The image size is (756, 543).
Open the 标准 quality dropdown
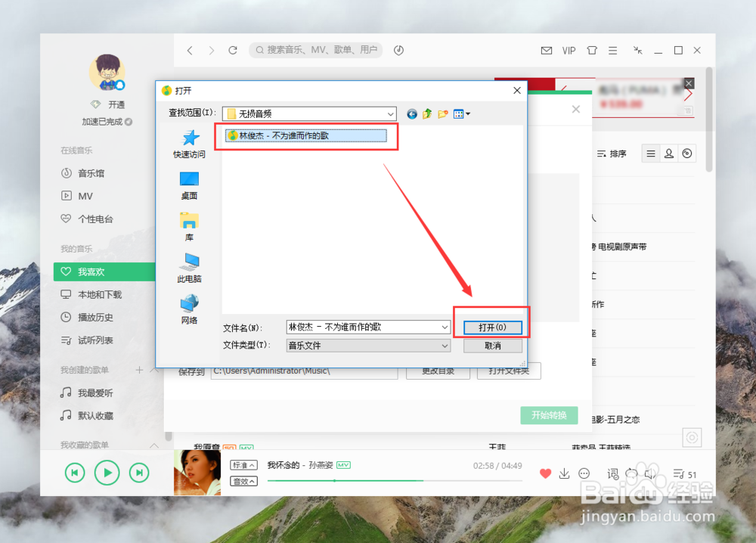243,465
